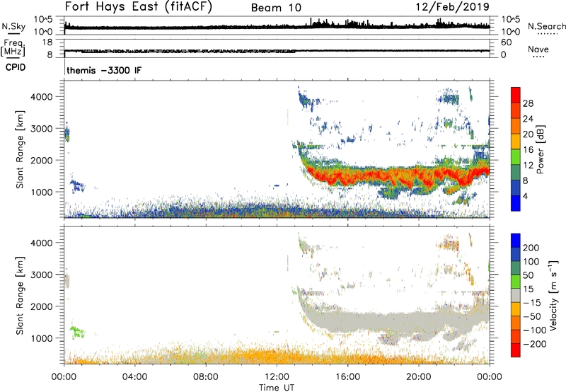Click the velocity panel 'Slant Range [km]' label
566x392 pixels.
click(x=20, y=296)
